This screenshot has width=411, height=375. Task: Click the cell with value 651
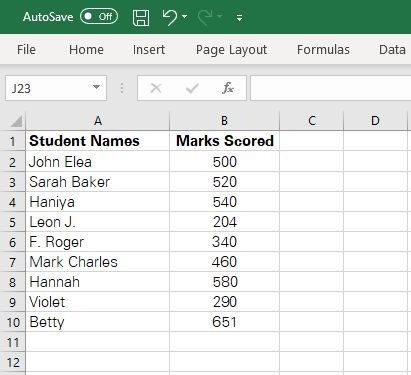[224, 322]
